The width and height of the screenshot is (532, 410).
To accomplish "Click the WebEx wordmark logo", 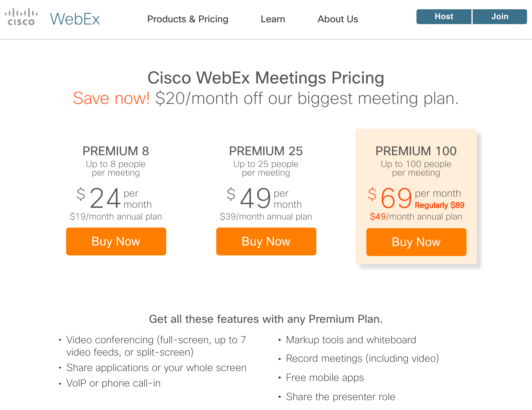I will click(x=75, y=19).
